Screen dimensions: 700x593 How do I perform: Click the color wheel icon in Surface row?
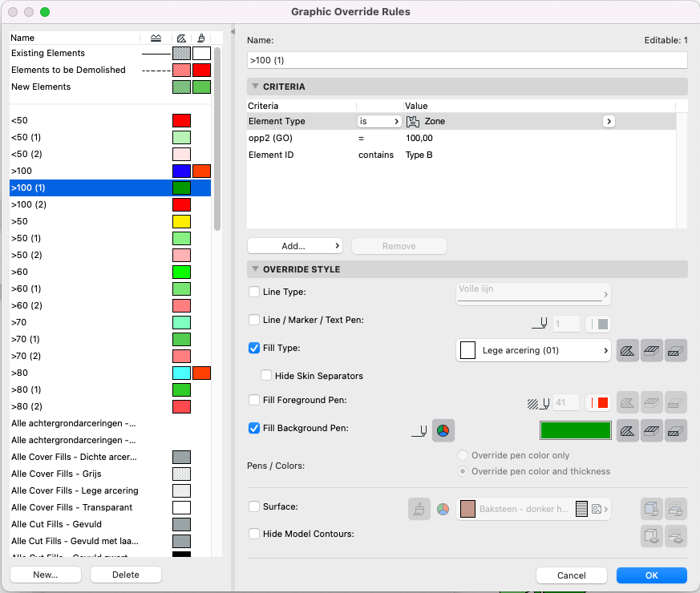(443, 509)
